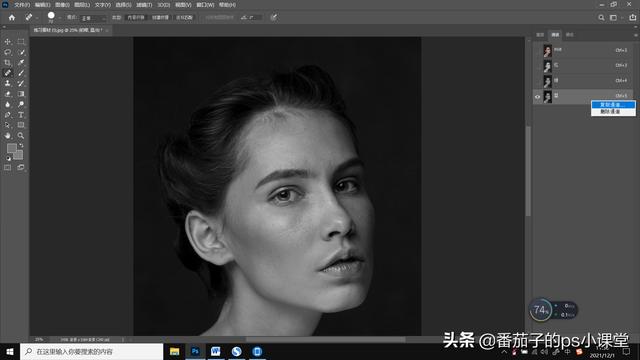Select the Hand tool

pos(7,136)
